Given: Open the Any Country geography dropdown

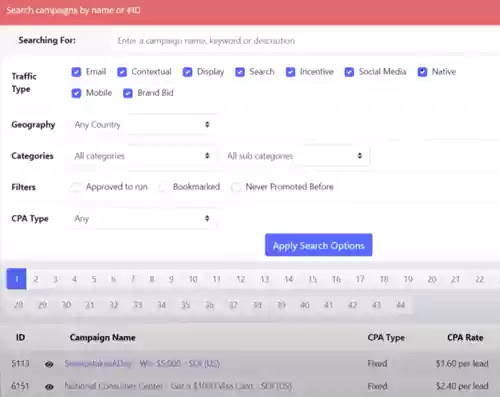Looking at the screenshot, I should coord(142,125).
